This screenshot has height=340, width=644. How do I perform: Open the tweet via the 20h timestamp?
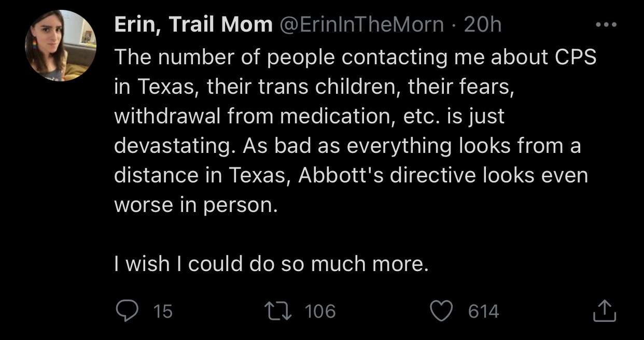[x=483, y=24]
